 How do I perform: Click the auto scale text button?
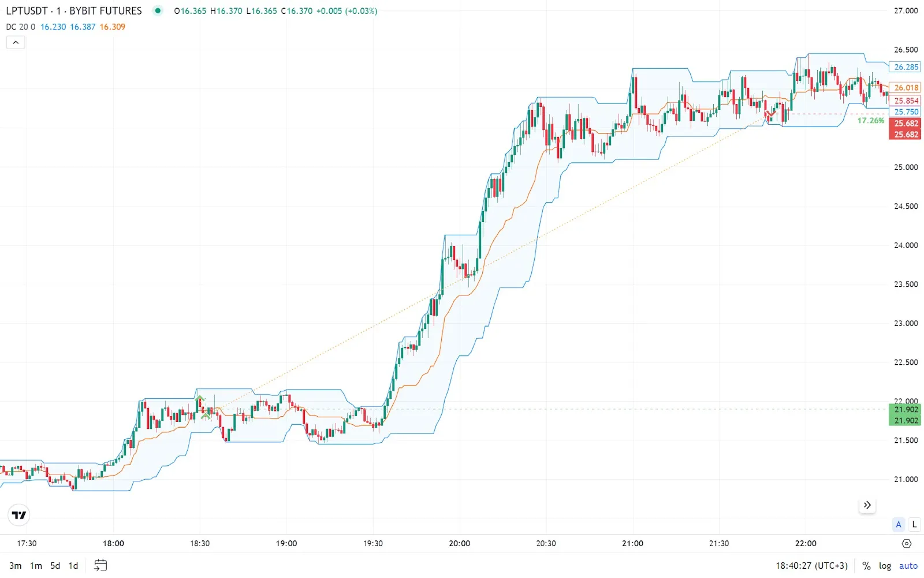pos(908,566)
